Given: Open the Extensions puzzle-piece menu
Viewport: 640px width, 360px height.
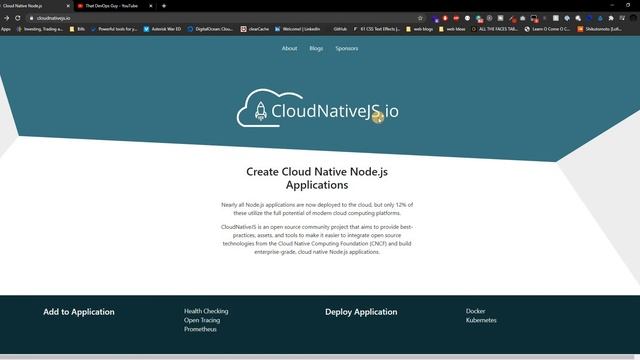Looking at the screenshot, I should click(x=611, y=18).
